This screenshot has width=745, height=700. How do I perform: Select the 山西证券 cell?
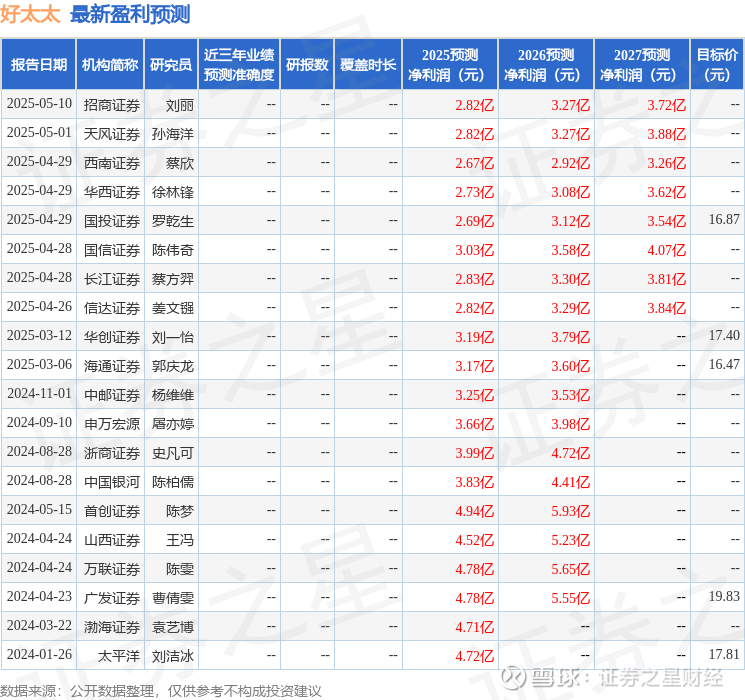pyautogui.click(x=112, y=540)
